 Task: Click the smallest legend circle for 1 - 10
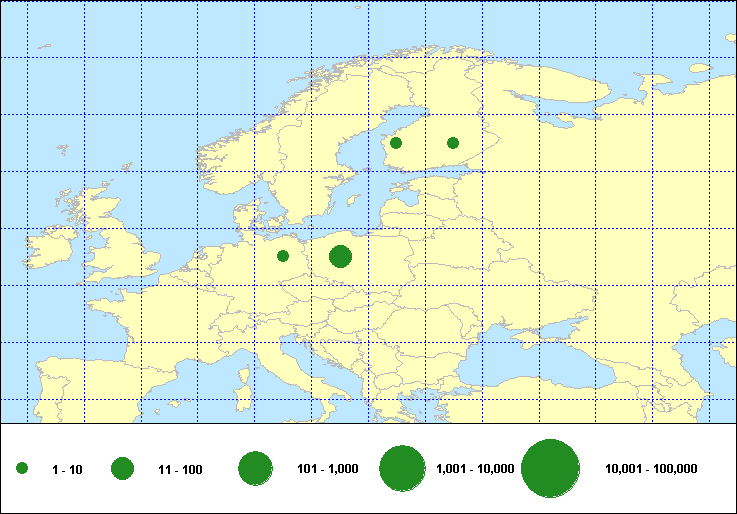(x=22, y=469)
